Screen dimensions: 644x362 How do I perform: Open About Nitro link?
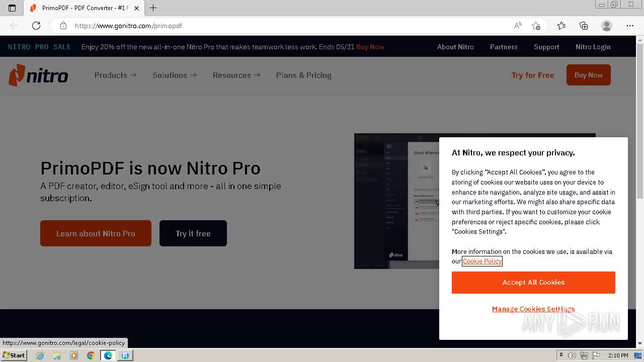pos(455,47)
